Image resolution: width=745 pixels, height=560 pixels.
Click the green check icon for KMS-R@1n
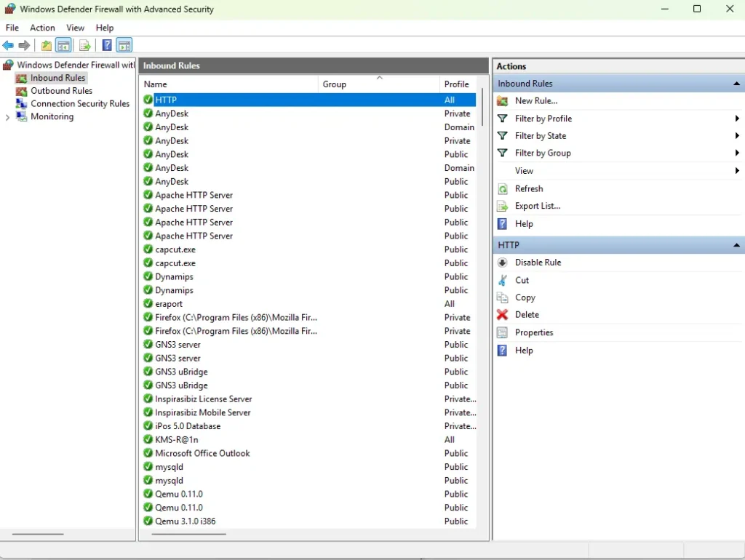click(148, 439)
